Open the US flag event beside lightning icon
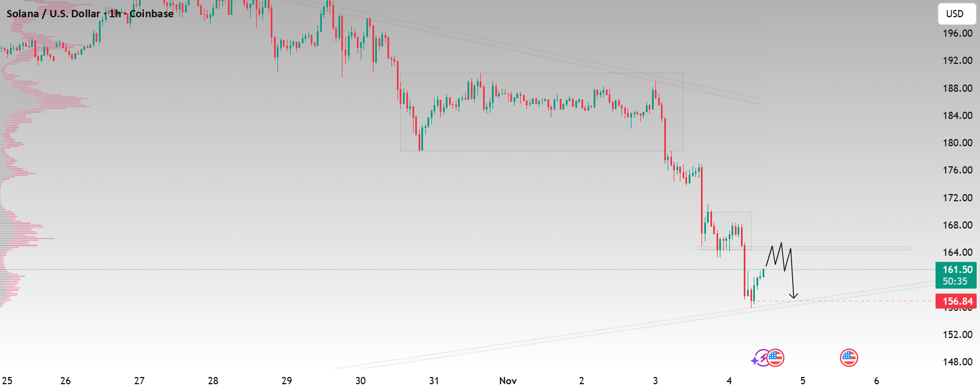The width and height of the screenshot is (980, 392). (x=776, y=358)
